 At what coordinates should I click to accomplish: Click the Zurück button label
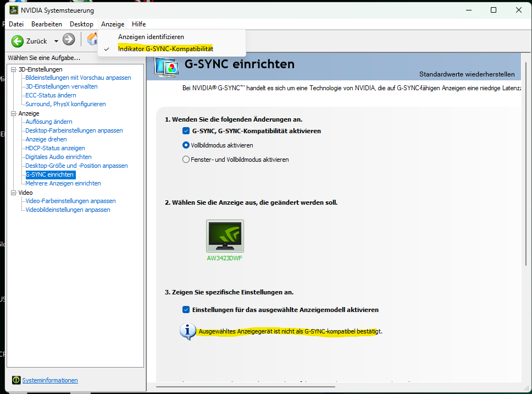pos(37,41)
